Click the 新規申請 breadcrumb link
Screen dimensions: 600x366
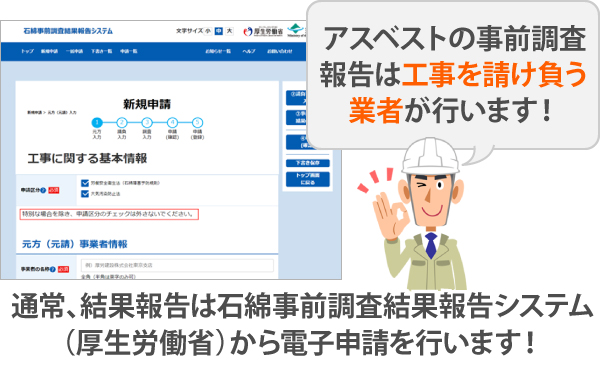tap(34, 113)
